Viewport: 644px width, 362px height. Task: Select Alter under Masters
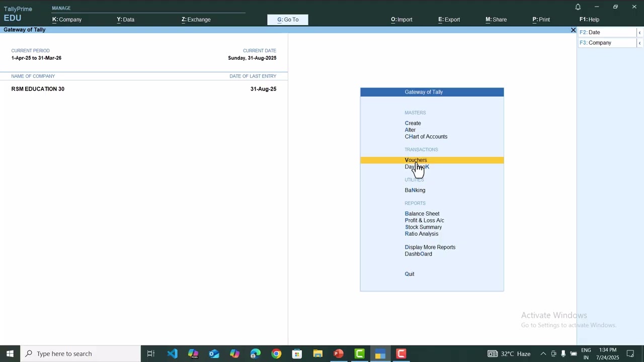(411, 130)
